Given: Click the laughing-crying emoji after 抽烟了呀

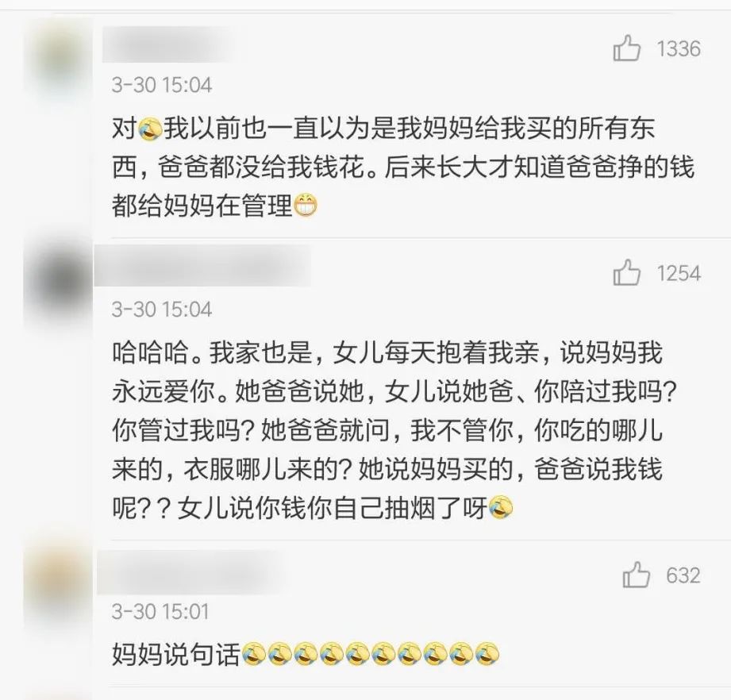Looking at the screenshot, I should 501,507.
